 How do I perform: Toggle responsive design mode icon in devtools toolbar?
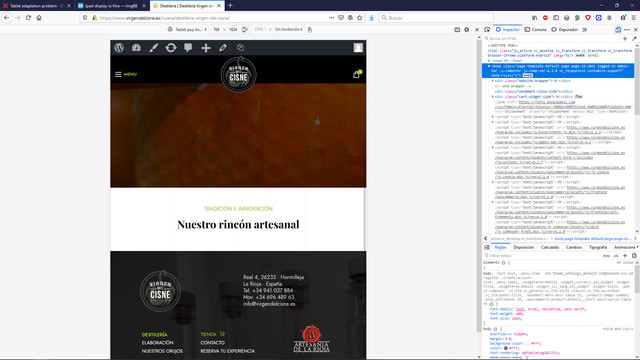[x=618, y=29]
